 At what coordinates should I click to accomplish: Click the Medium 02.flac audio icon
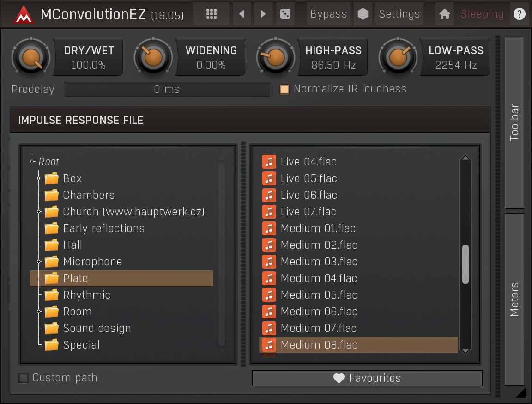269,245
